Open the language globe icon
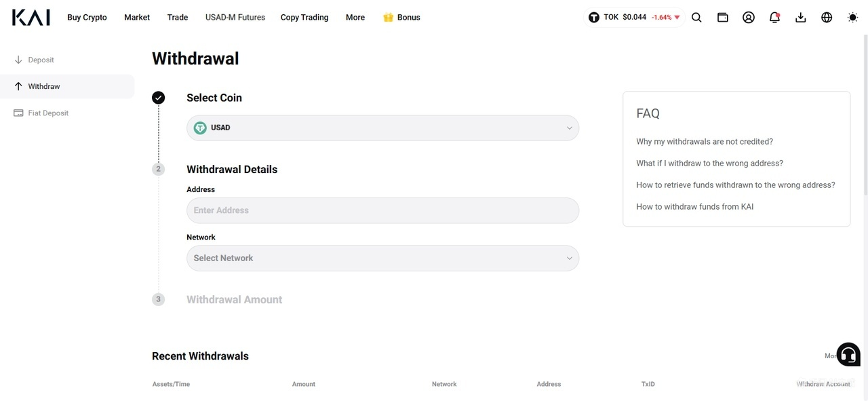 [x=827, y=18]
